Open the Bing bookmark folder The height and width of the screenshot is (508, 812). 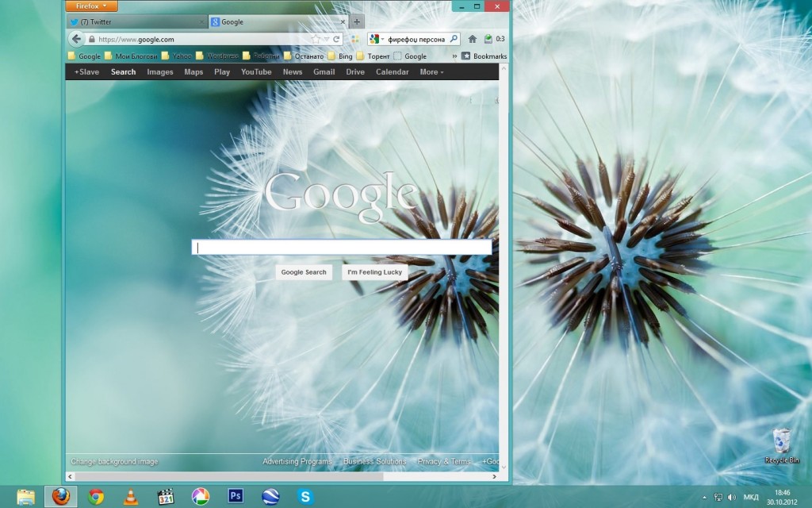coord(340,56)
